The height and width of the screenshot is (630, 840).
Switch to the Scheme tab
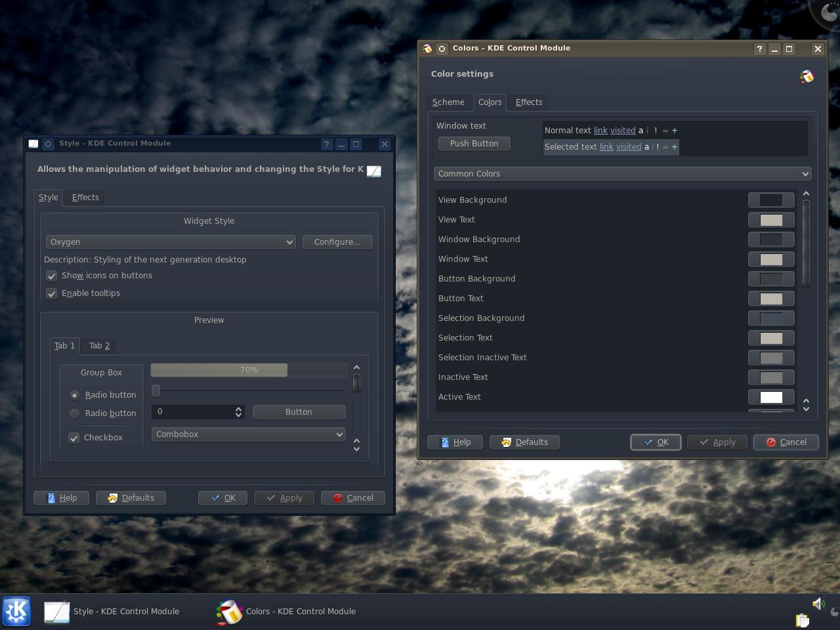point(448,102)
